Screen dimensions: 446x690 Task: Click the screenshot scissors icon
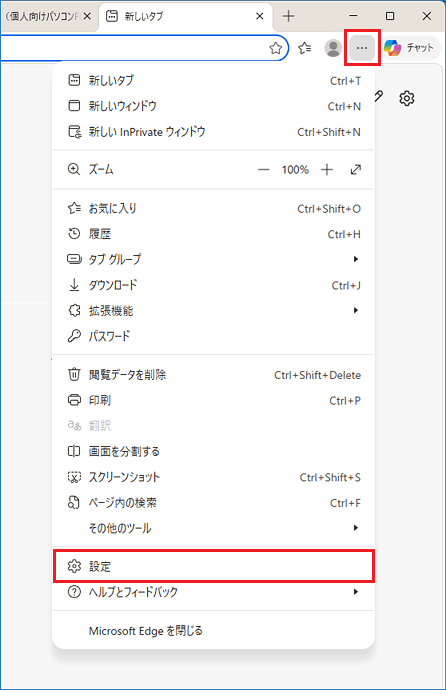pyautogui.click(x=74, y=477)
